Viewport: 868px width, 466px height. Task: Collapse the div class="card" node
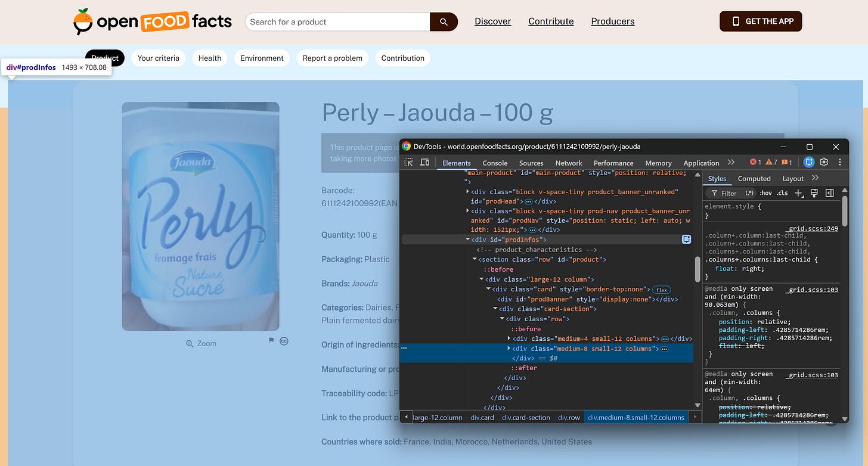coord(488,289)
